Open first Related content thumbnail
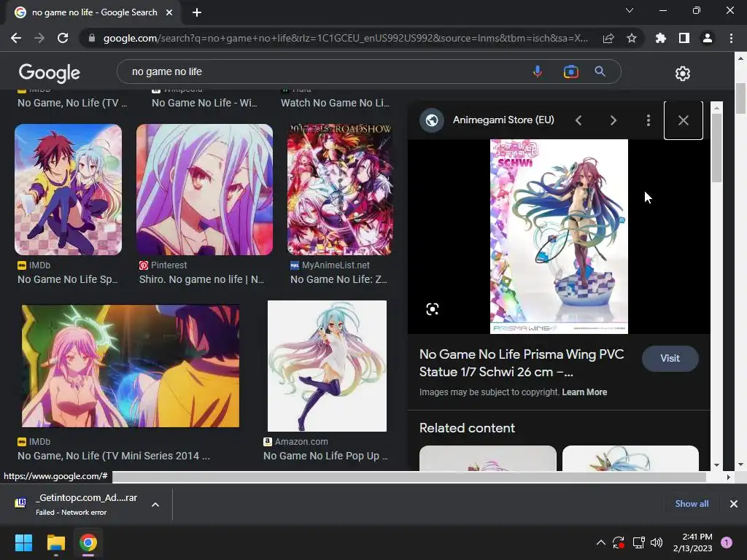Screen dimensions: 747x560 pos(487,458)
